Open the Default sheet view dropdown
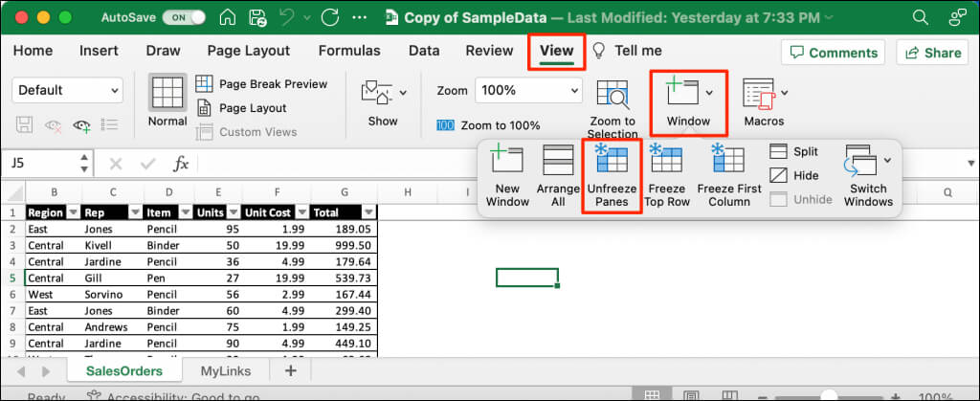Image resolution: width=980 pixels, height=401 pixels. coord(68,91)
